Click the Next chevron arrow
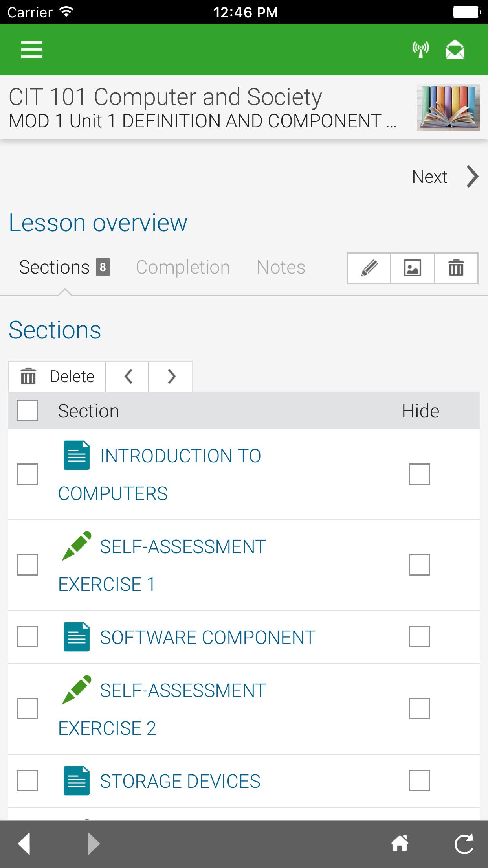488x868 pixels. [472, 177]
